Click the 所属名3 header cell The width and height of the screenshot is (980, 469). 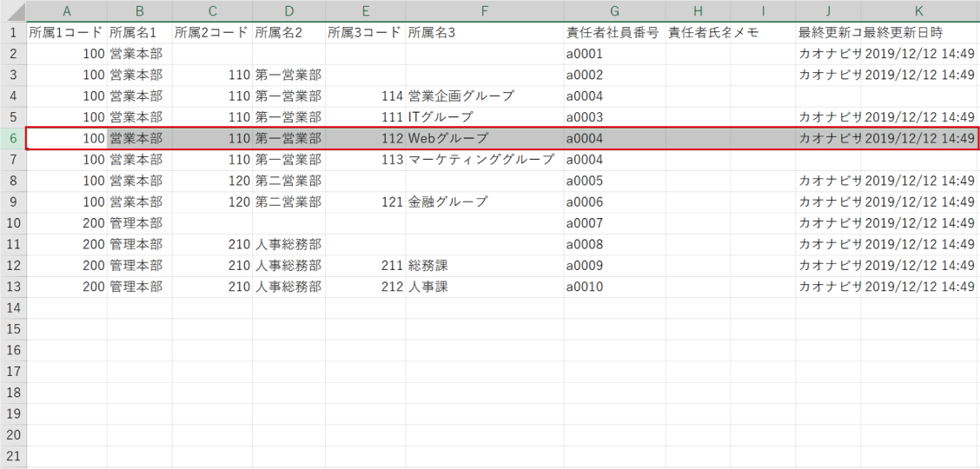[x=484, y=33]
